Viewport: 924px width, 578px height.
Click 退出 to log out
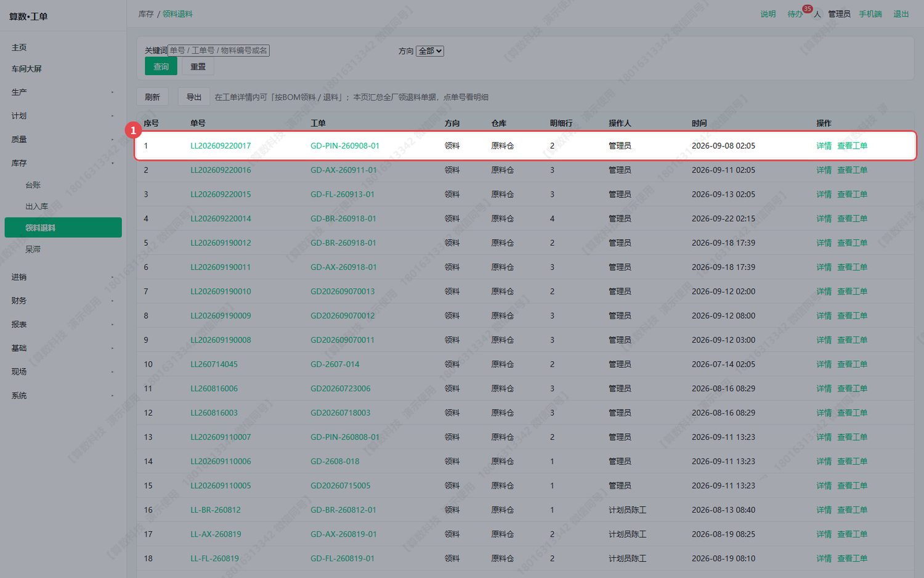(901, 14)
